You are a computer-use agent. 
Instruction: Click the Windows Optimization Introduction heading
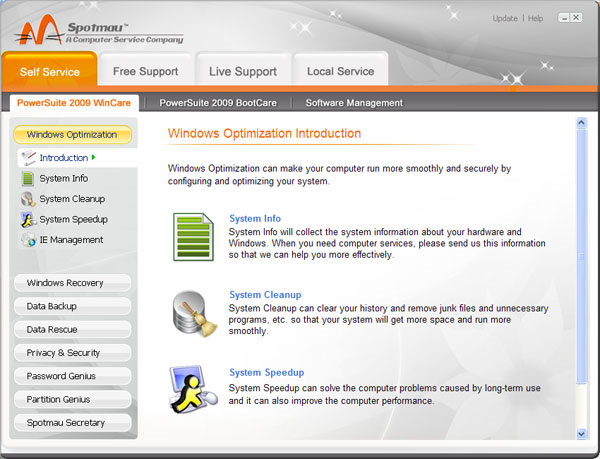click(x=264, y=133)
